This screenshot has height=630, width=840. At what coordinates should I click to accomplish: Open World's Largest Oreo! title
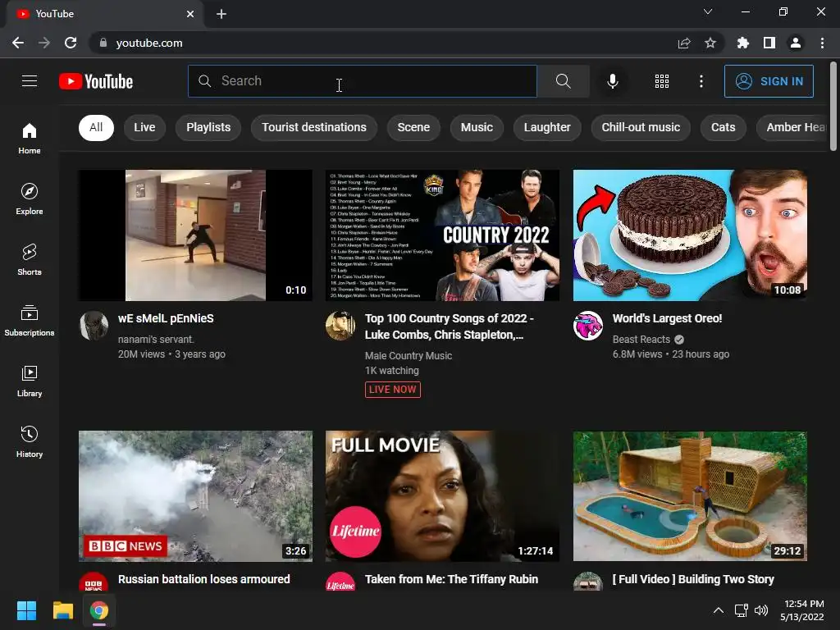(667, 318)
